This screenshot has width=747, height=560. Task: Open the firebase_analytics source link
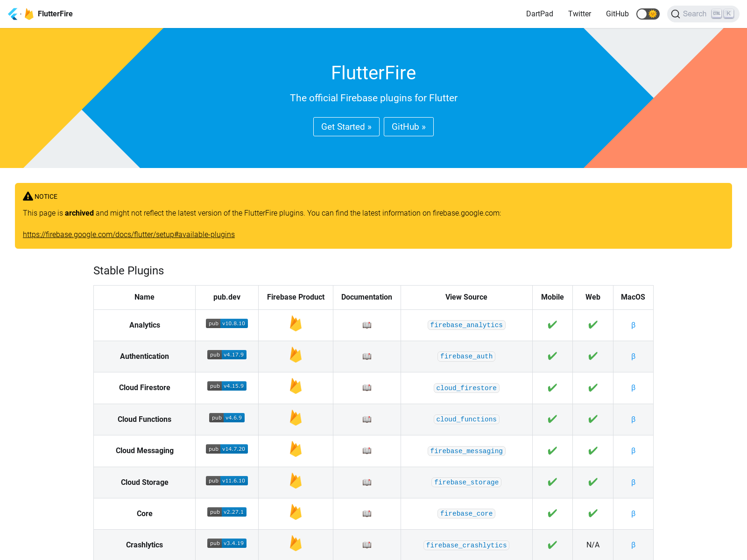pos(466,325)
